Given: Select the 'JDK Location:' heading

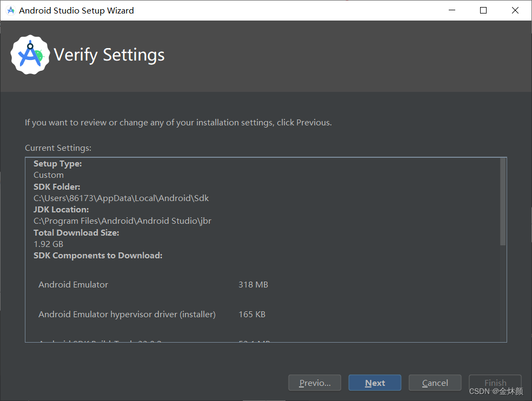Looking at the screenshot, I should pyautogui.click(x=61, y=210).
